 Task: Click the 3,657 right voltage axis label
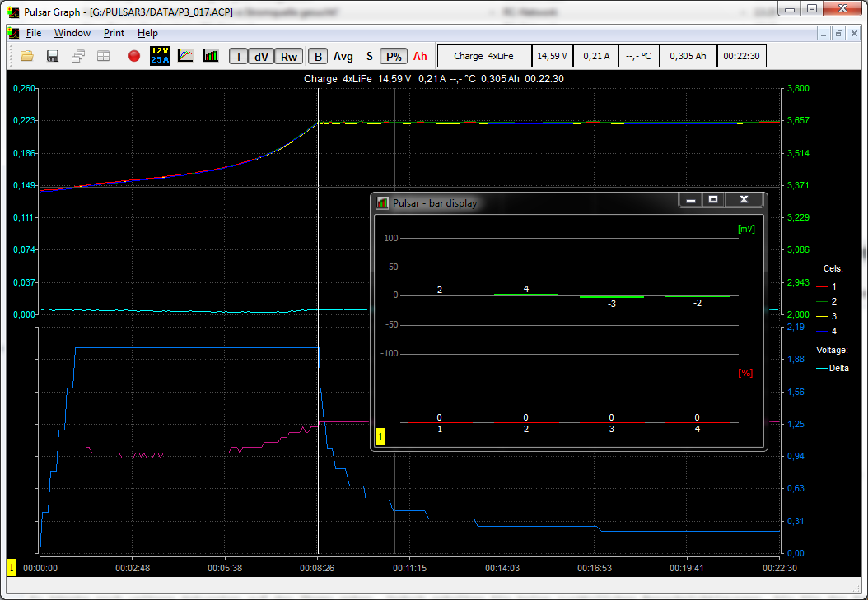pos(798,120)
